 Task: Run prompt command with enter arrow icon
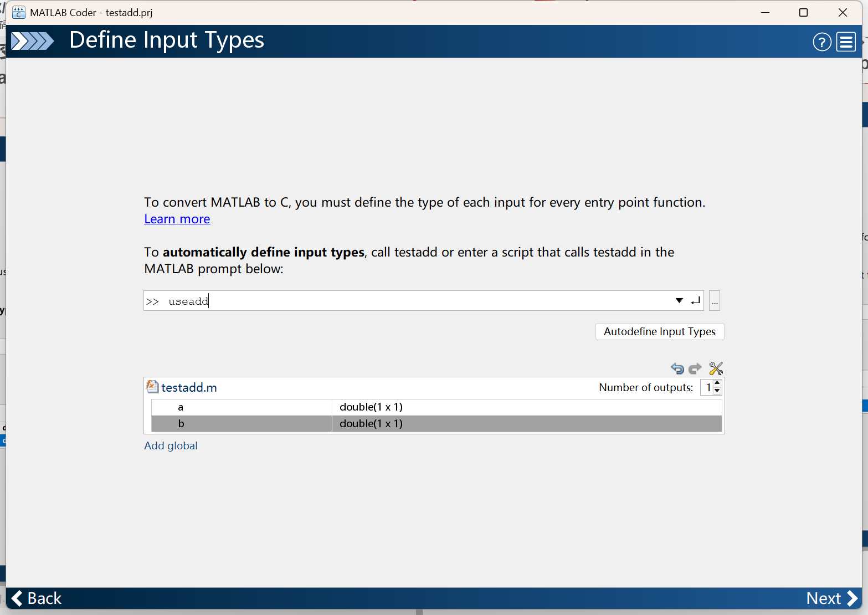(x=696, y=301)
